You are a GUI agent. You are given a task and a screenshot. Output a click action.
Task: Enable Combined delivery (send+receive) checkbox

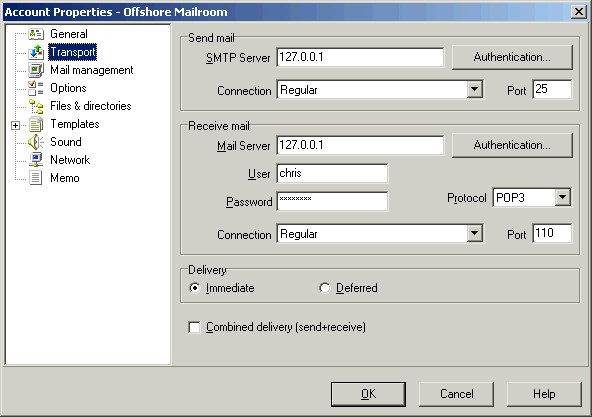(194, 327)
